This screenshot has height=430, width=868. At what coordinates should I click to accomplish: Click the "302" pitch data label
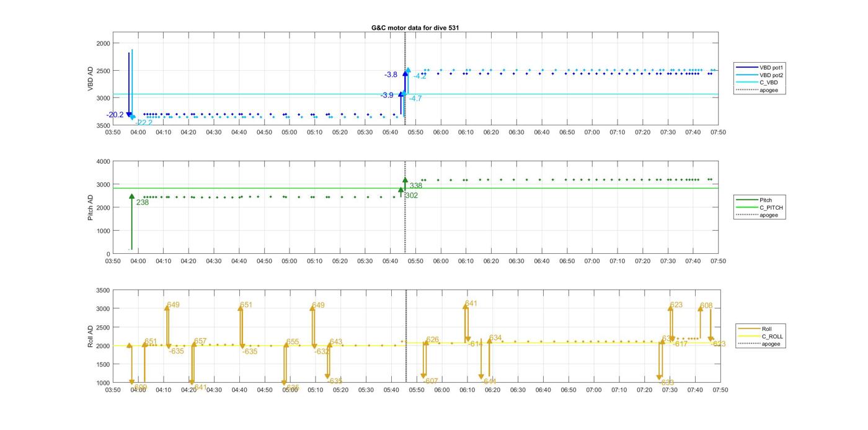click(411, 195)
